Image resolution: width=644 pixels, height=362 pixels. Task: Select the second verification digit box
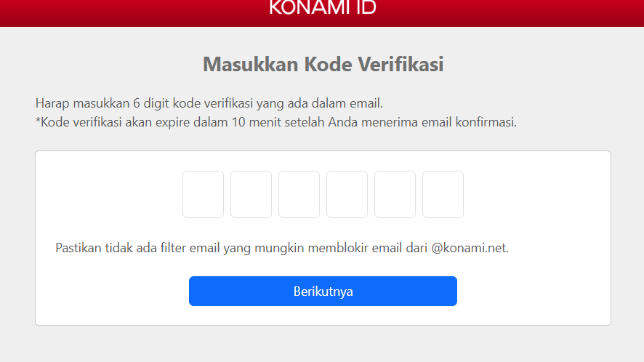tap(251, 194)
